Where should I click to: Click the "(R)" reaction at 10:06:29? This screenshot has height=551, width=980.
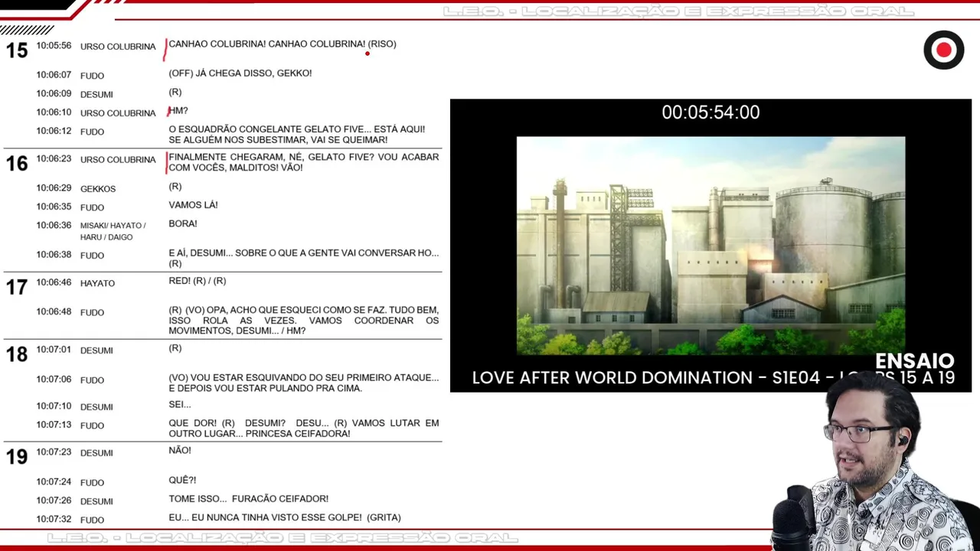click(x=175, y=187)
